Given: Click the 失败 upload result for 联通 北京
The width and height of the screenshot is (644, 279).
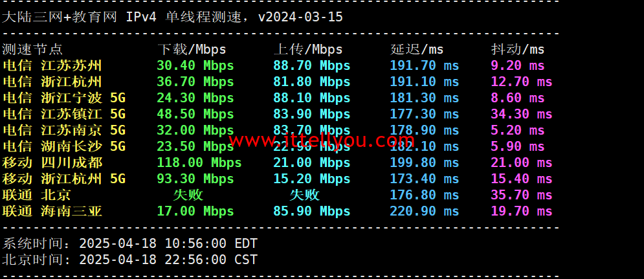Looking at the screenshot, I should pos(304,195).
